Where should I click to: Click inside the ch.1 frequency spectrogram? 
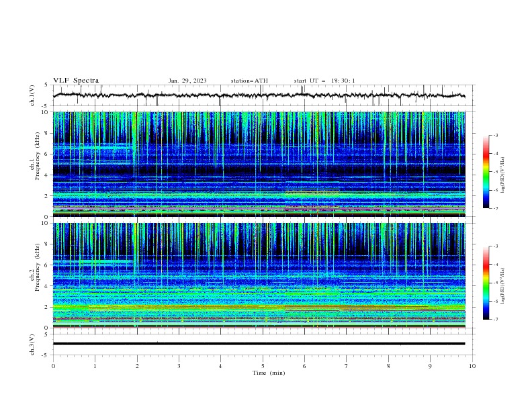pyautogui.click(x=259, y=164)
